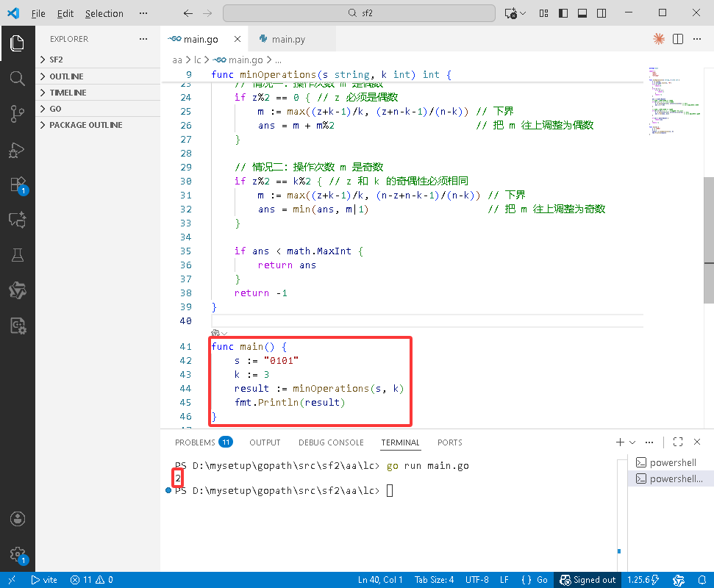Screen dimensions: 714x588
Task: Switch to the DEBUG CONSOLE tab
Action: pos(331,442)
